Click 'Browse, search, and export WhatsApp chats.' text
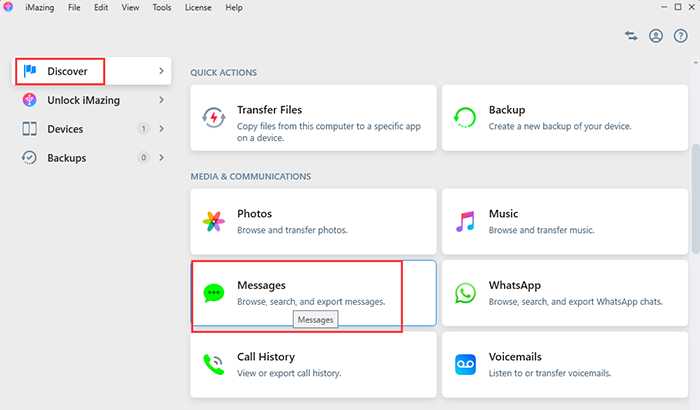The height and width of the screenshot is (410, 700). coord(575,302)
